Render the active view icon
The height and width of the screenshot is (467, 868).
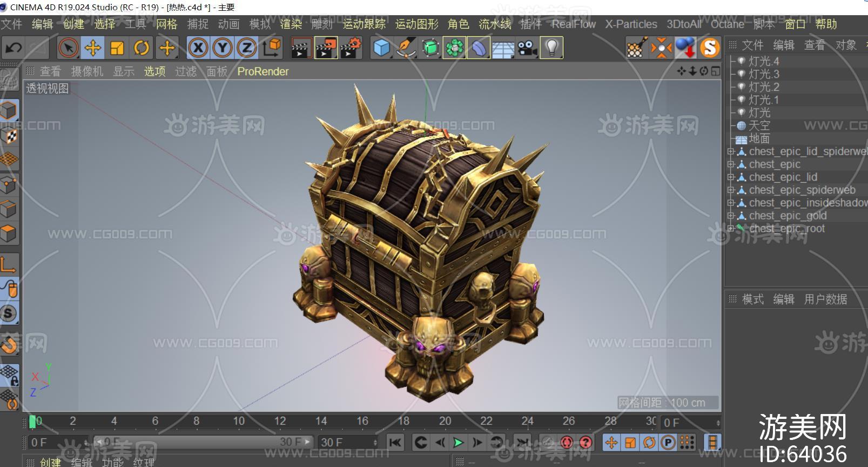click(x=301, y=48)
